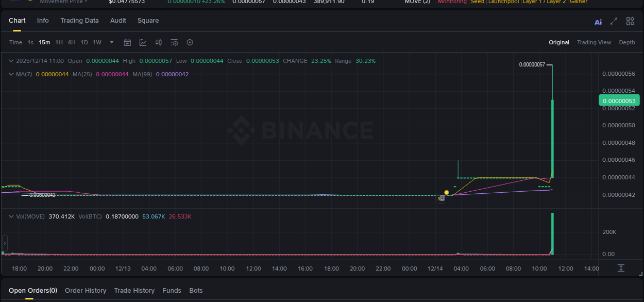Launch the Binance Ai assistant

598,22
